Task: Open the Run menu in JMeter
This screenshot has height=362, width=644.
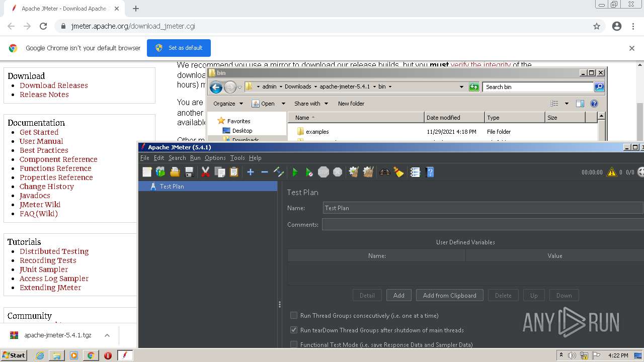Action: (195, 157)
